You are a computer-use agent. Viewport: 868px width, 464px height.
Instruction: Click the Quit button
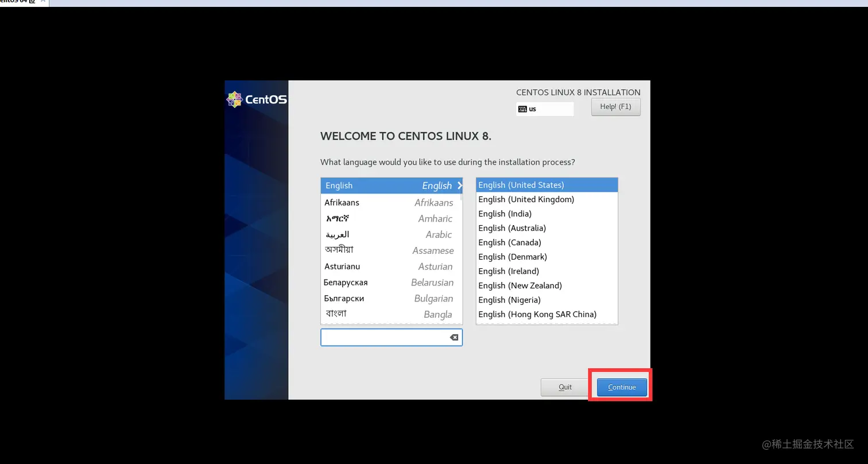(x=565, y=387)
